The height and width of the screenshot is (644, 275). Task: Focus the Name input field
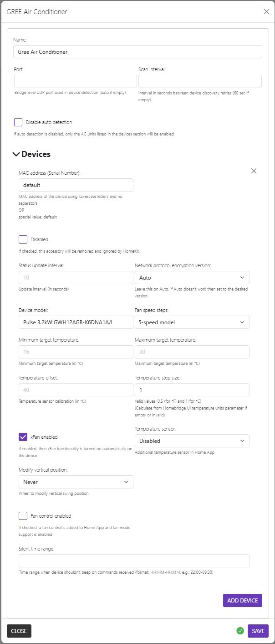(x=137, y=52)
